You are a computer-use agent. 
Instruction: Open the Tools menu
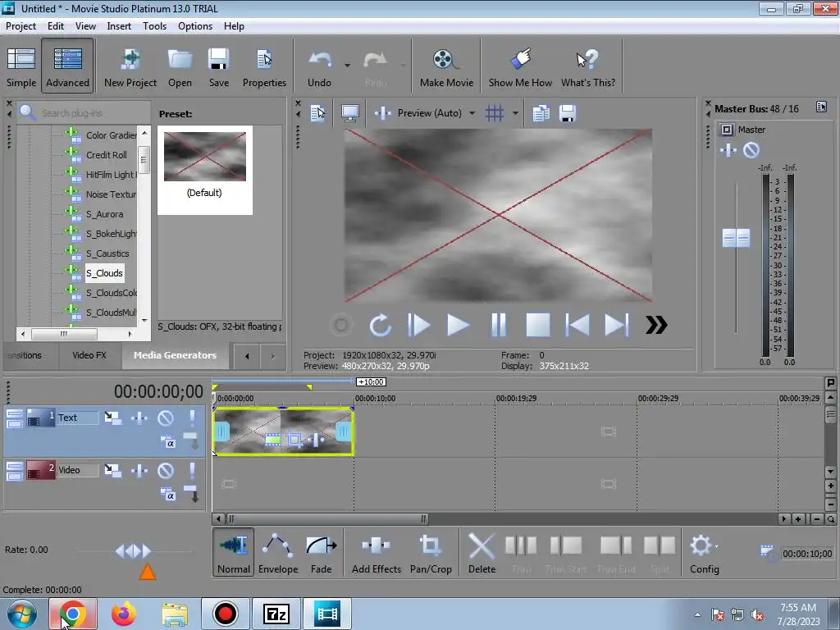[154, 26]
